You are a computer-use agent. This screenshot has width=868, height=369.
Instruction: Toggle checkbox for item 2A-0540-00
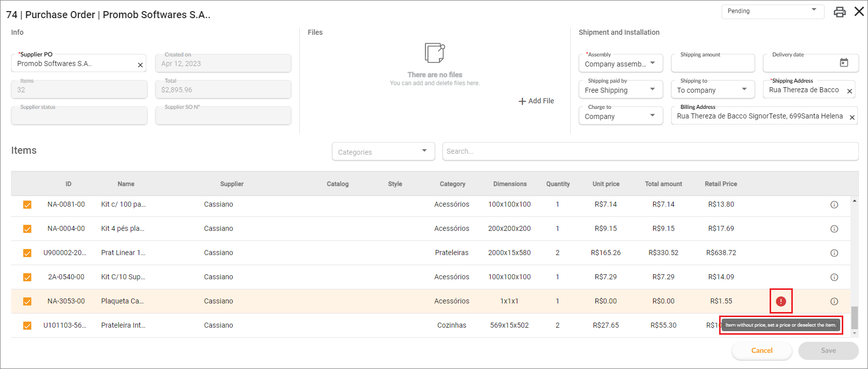point(27,277)
